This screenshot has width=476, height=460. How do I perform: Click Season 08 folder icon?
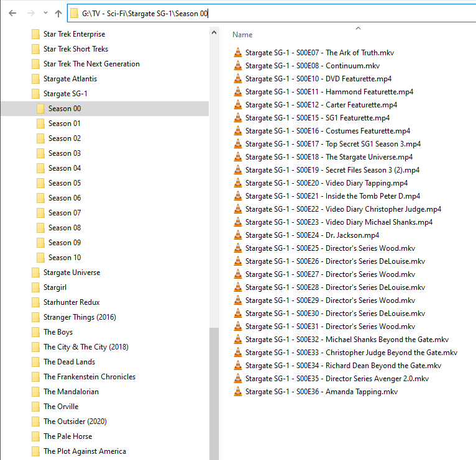(40, 228)
